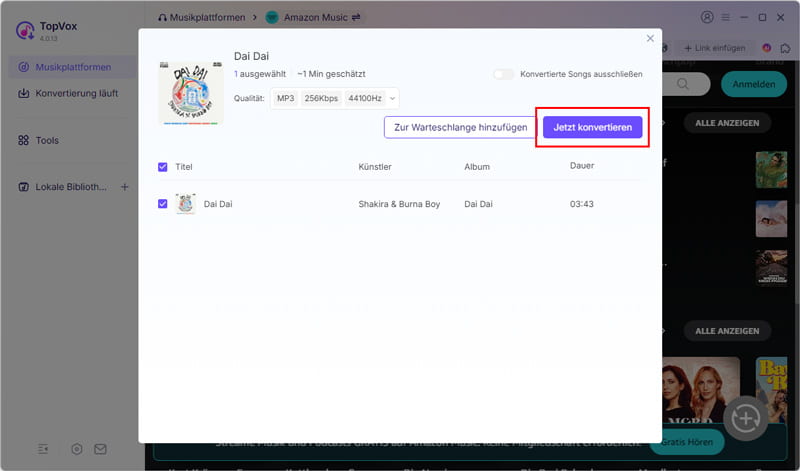Click Gratis Hören button

tap(687, 442)
